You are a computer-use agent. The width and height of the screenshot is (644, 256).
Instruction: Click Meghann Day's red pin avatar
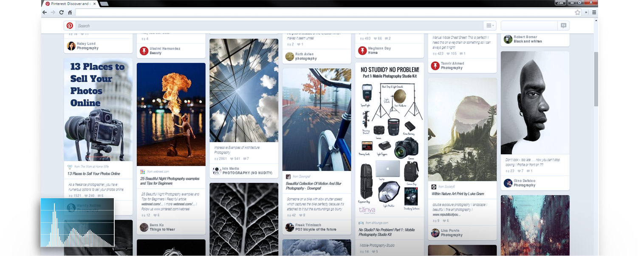click(x=362, y=51)
